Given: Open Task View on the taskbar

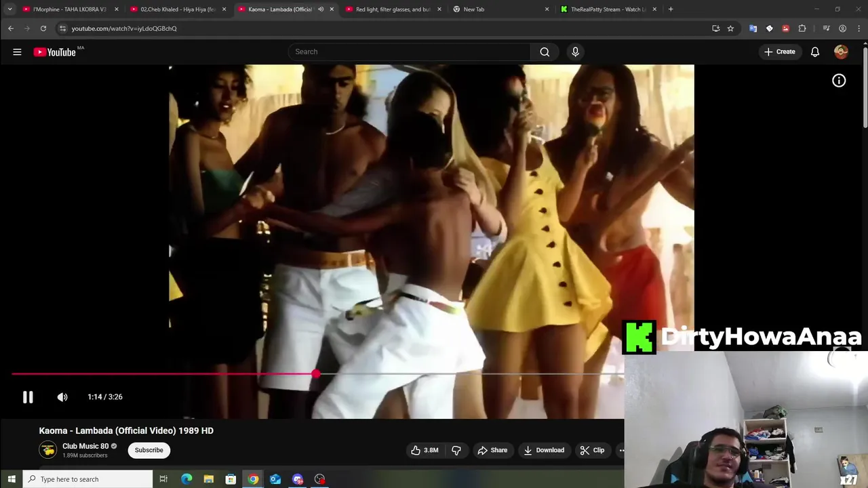Looking at the screenshot, I should pyautogui.click(x=163, y=479).
